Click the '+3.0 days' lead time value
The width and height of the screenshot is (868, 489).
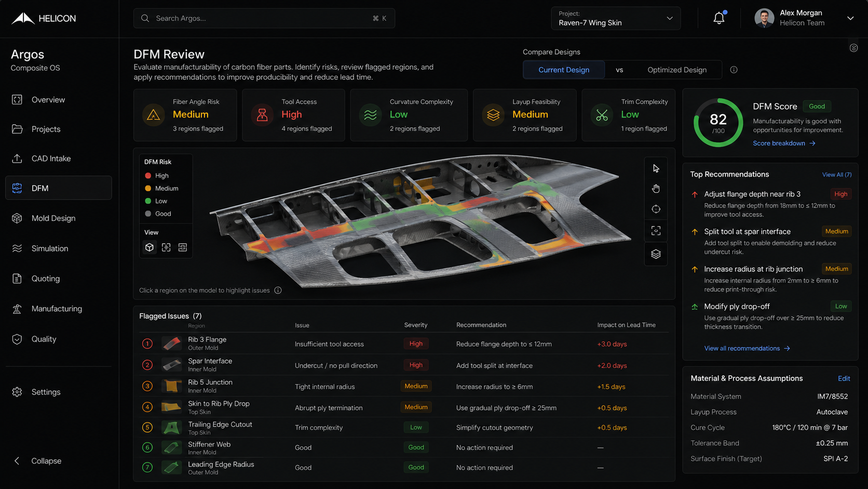612,344
